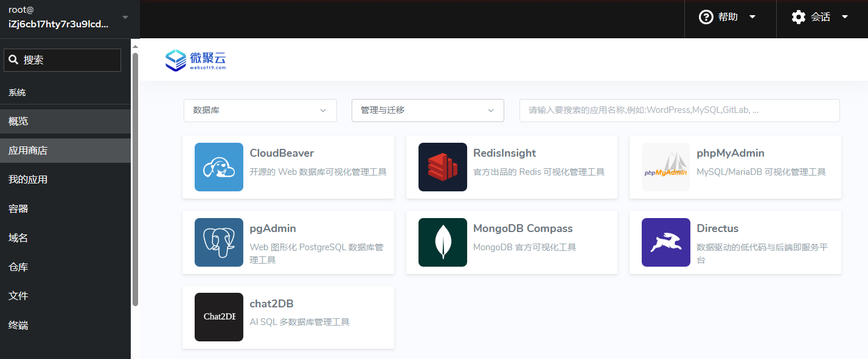Click the app name search input box
Viewport: 868px width, 359px height.
point(679,111)
